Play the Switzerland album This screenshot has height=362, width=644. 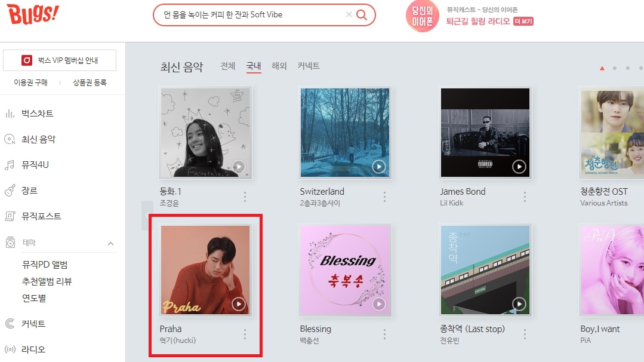tap(378, 167)
